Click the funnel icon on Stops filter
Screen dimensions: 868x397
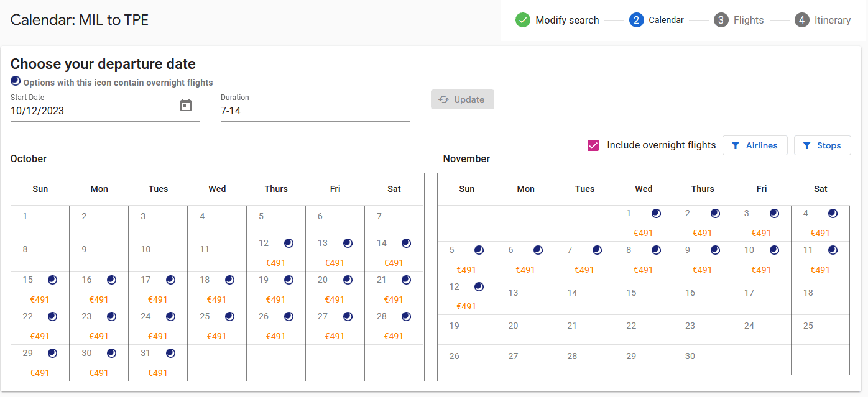pos(807,145)
